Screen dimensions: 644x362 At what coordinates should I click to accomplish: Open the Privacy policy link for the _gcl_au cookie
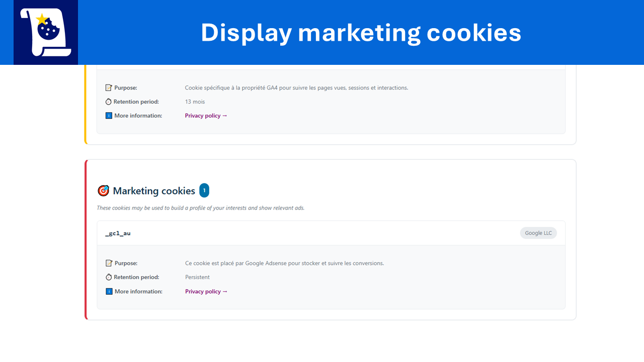coord(206,291)
